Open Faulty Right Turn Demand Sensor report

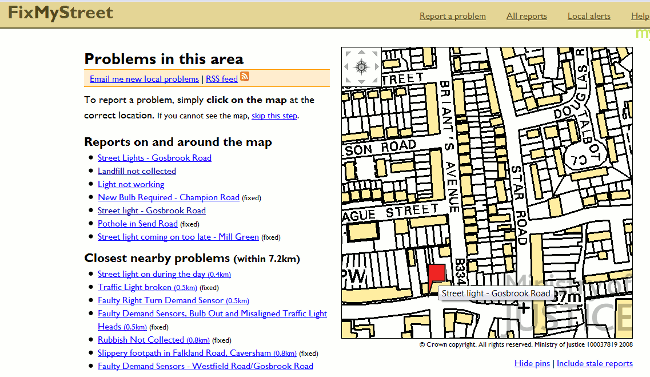click(173, 300)
